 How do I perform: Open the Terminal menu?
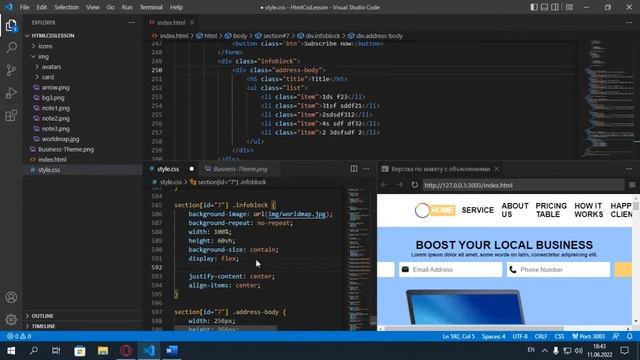click(x=151, y=7)
